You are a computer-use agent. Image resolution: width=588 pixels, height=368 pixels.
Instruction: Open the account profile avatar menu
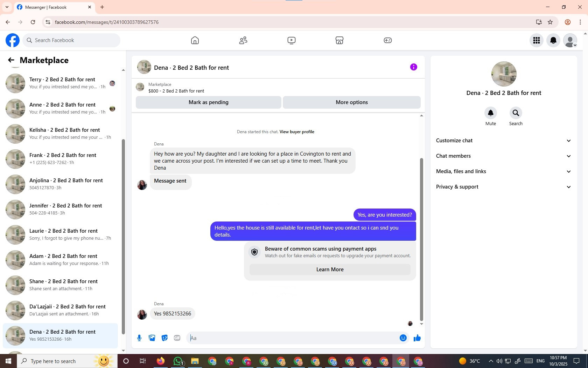pyautogui.click(x=570, y=40)
